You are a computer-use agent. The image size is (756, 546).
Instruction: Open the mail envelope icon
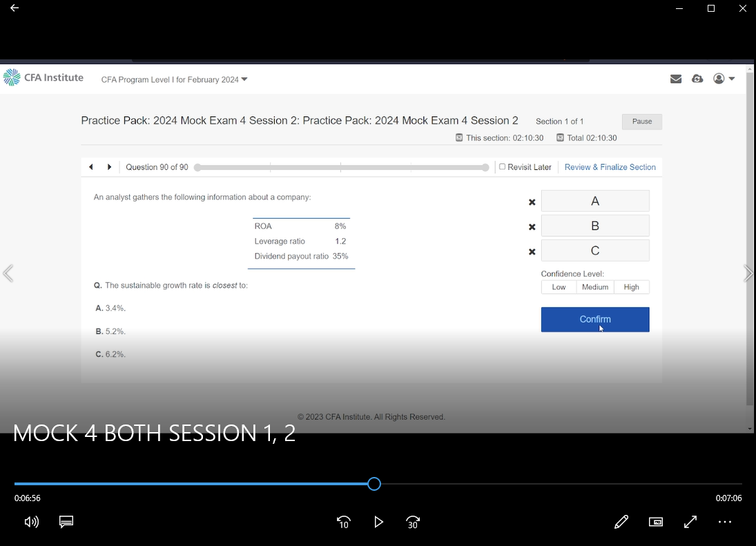pos(676,79)
